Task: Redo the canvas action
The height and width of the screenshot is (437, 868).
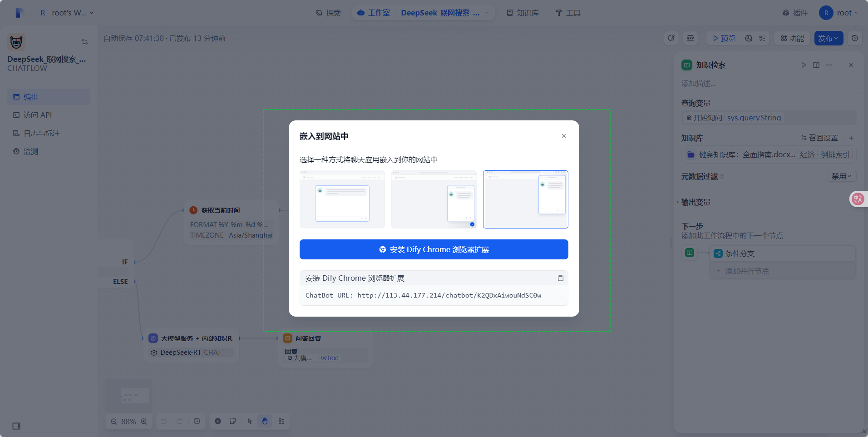Action: 179,421
